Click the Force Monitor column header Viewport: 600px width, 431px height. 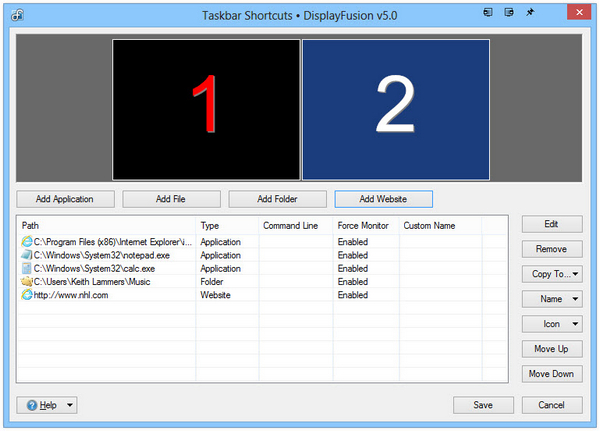[366, 225]
